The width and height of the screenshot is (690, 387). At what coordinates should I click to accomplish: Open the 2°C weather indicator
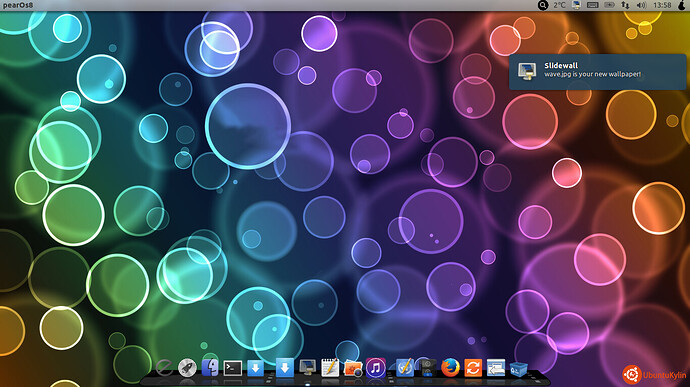point(559,5)
